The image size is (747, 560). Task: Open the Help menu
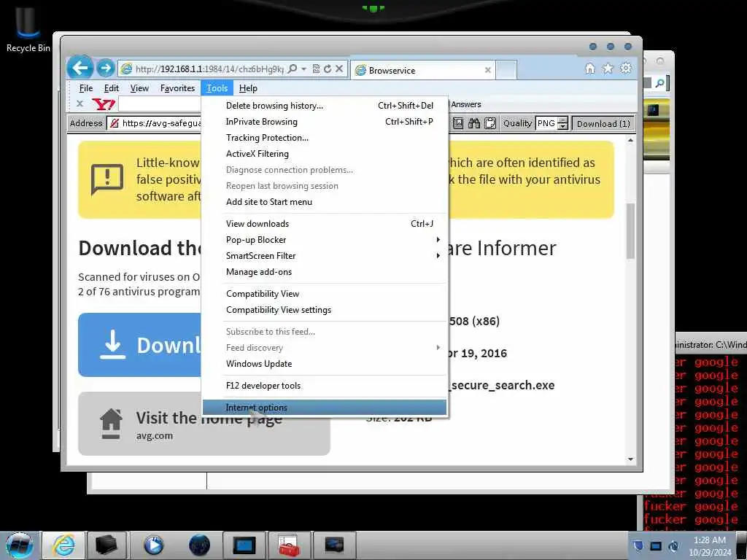point(248,88)
